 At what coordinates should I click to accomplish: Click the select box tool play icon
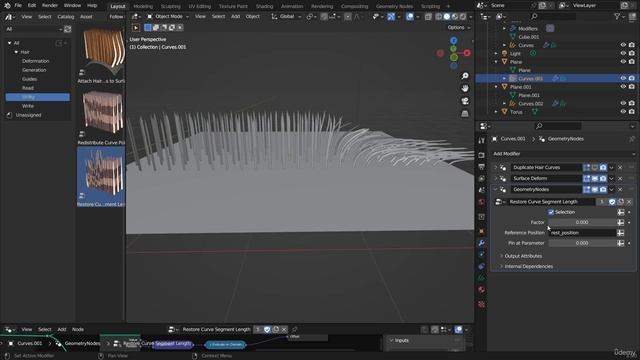136,27
